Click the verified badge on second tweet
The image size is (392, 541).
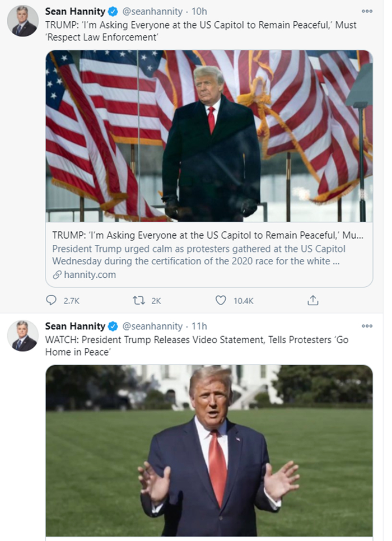(113, 326)
